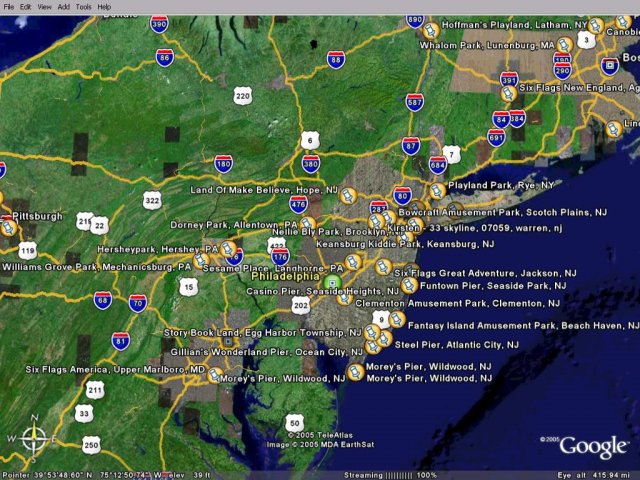Click the Sesame Place, Langhorne pushpin
640x480 pixels.
(353, 262)
